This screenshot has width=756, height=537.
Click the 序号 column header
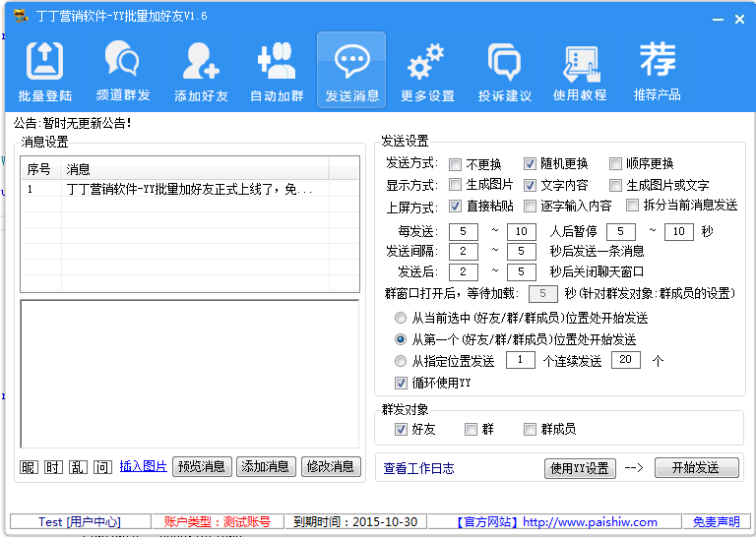41,169
